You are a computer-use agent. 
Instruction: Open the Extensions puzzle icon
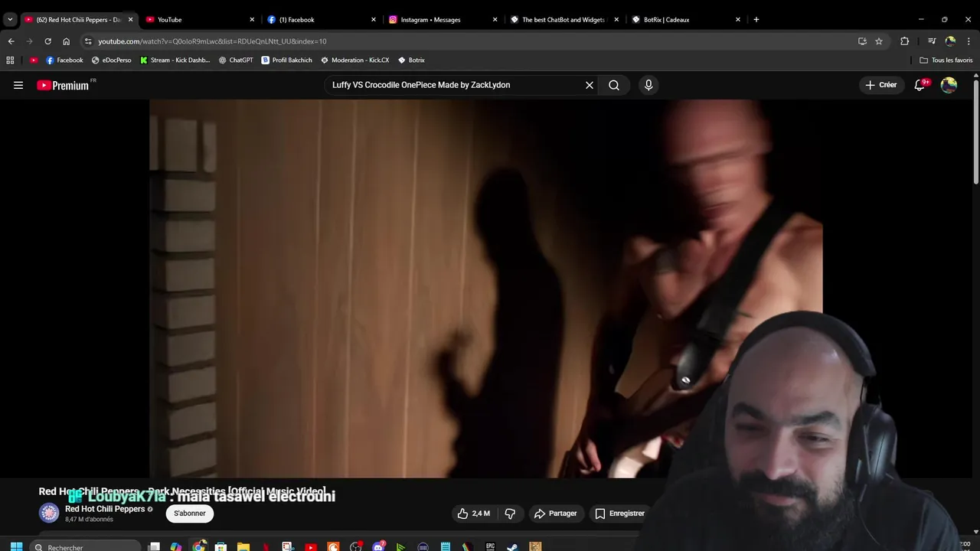tap(904, 41)
